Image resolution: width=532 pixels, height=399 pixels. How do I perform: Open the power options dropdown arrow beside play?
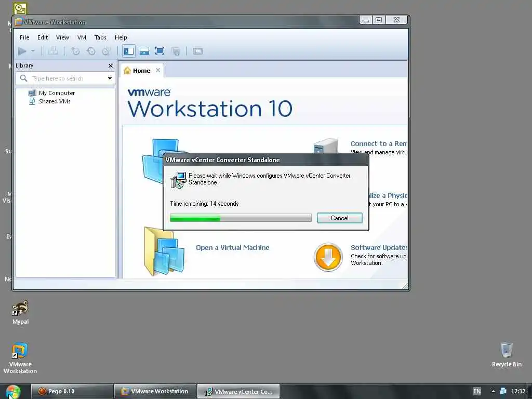tap(33, 51)
